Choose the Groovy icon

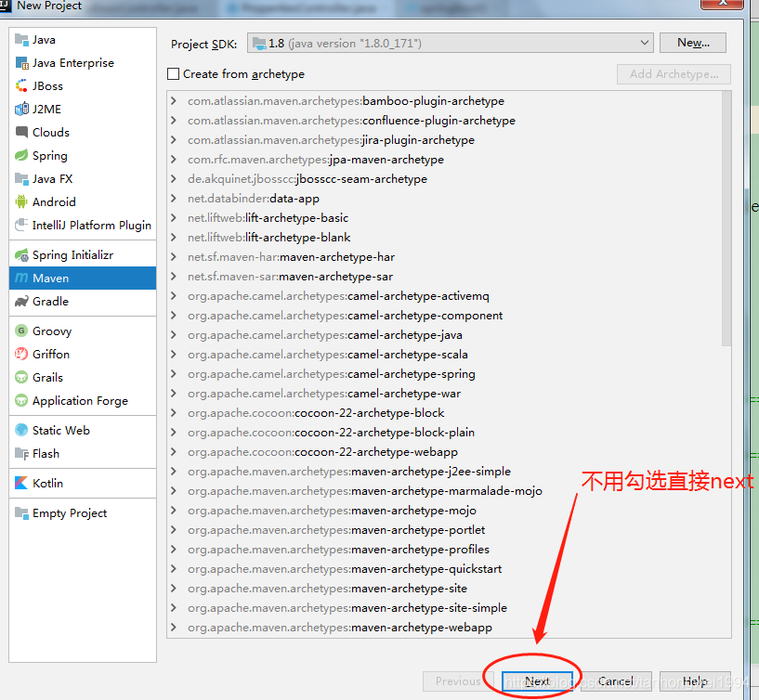pyautogui.click(x=21, y=331)
